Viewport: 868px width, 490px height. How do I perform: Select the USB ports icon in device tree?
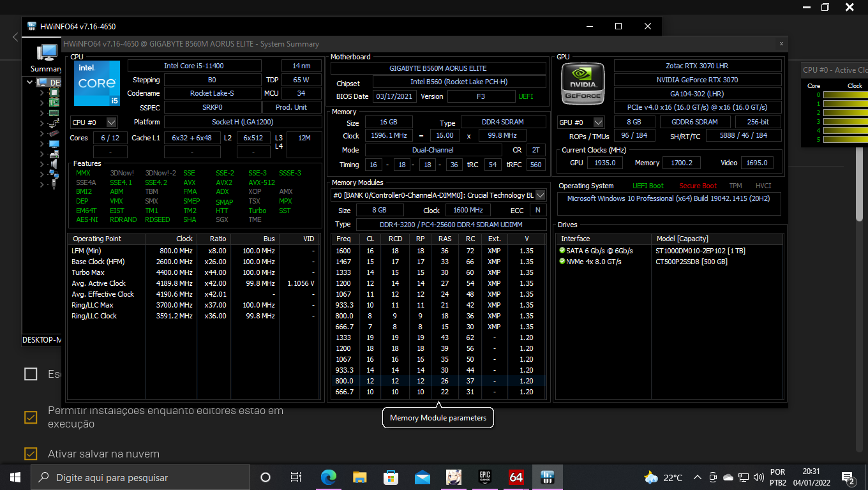pyautogui.click(x=55, y=184)
